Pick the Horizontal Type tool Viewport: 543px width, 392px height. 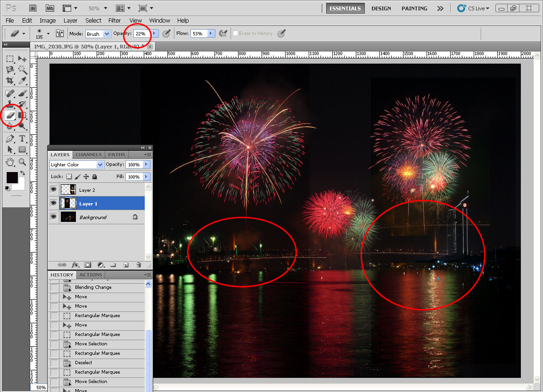click(22, 139)
